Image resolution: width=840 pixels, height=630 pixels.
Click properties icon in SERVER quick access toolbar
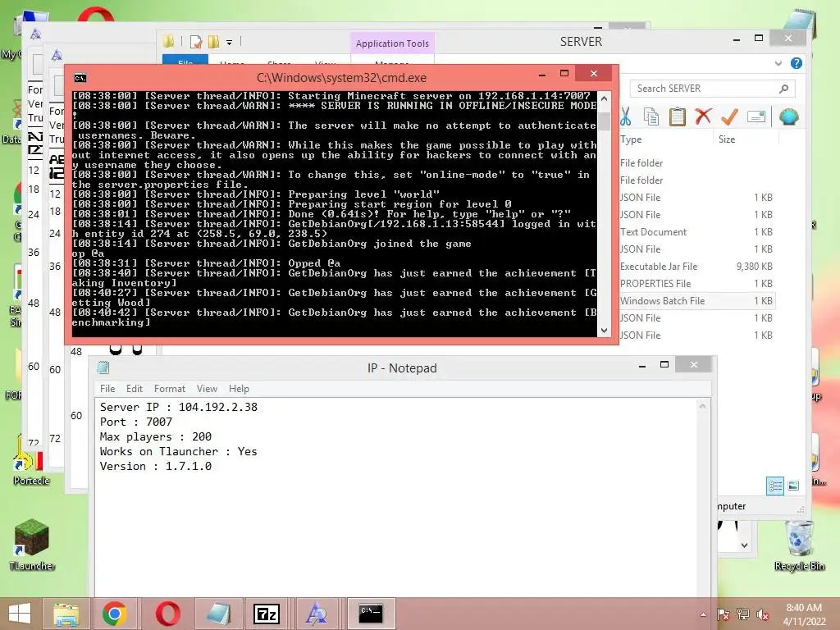coord(196,42)
